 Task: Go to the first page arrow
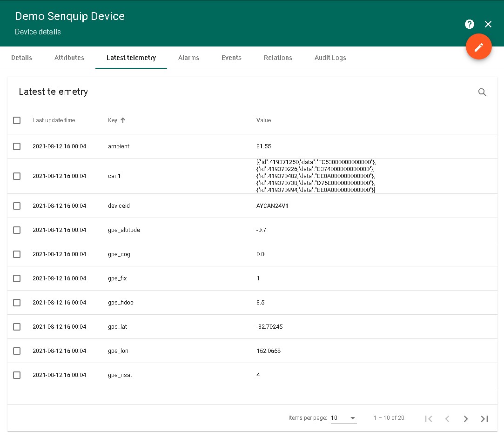tap(429, 419)
